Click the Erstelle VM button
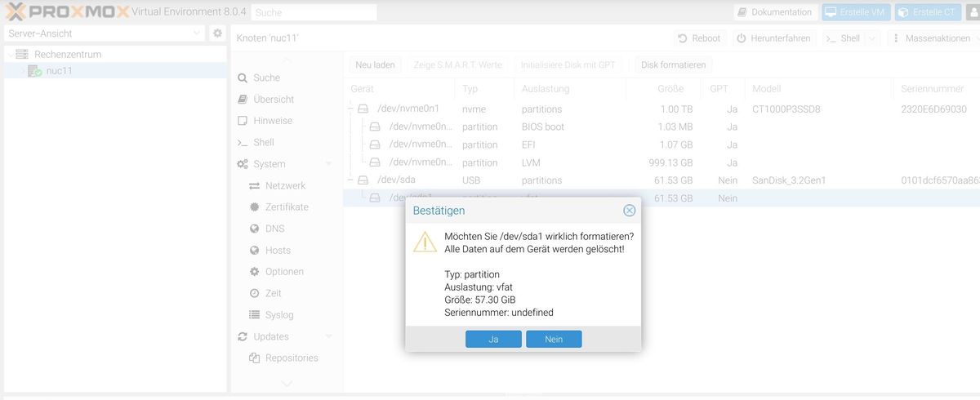The width and height of the screenshot is (980, 400). point(854,12)
